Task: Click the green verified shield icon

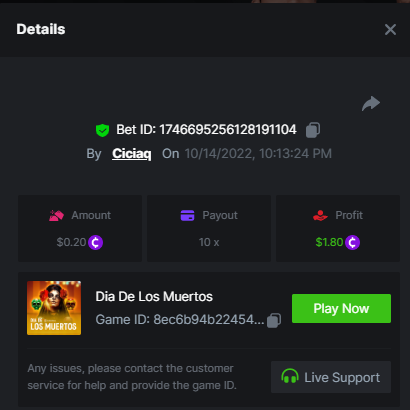Action: (x=102, y=130)
